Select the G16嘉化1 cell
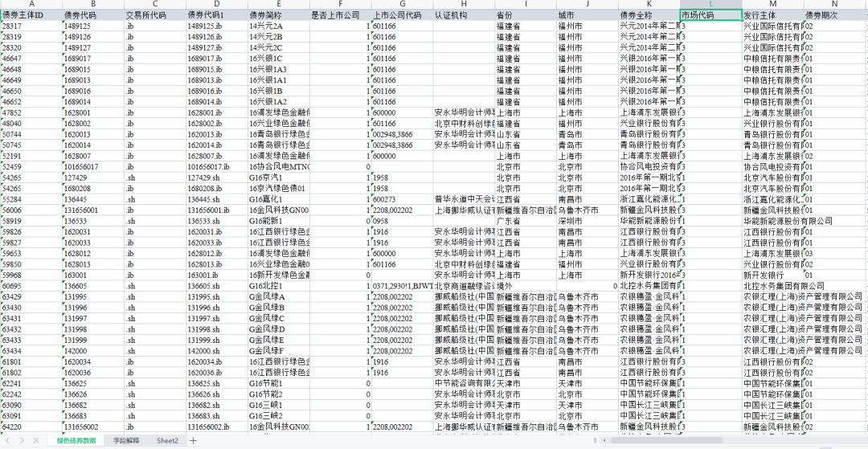The width and height of the screenshot is (868, 449). pos(278,200)
